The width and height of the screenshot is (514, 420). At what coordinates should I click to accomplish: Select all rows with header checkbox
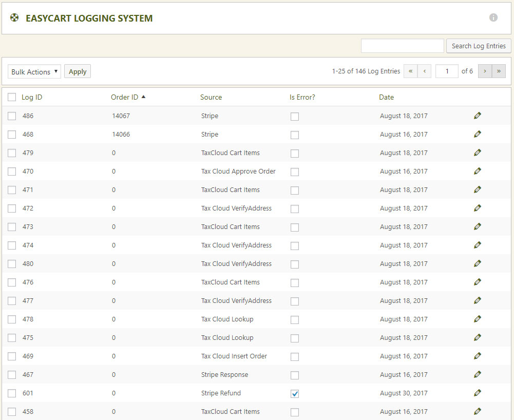12,97
